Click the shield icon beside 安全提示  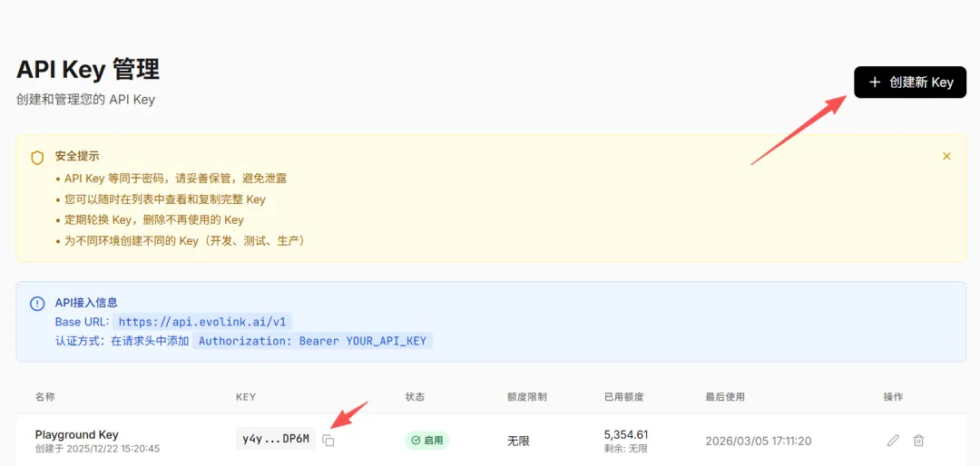[37, 158]
